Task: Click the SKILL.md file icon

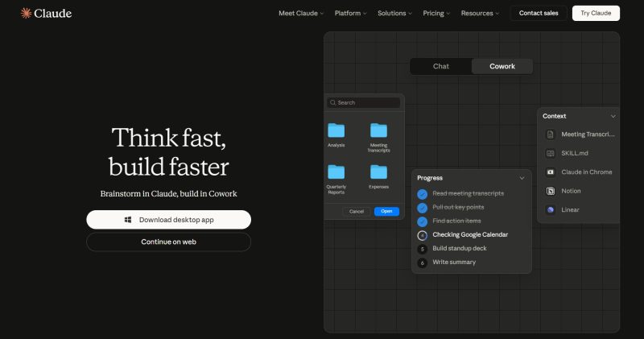Action: pyautogui.click(x=551, y=153)
